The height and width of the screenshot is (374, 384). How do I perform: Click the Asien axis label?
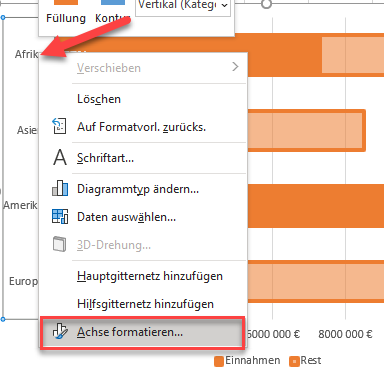click(28, 130)
